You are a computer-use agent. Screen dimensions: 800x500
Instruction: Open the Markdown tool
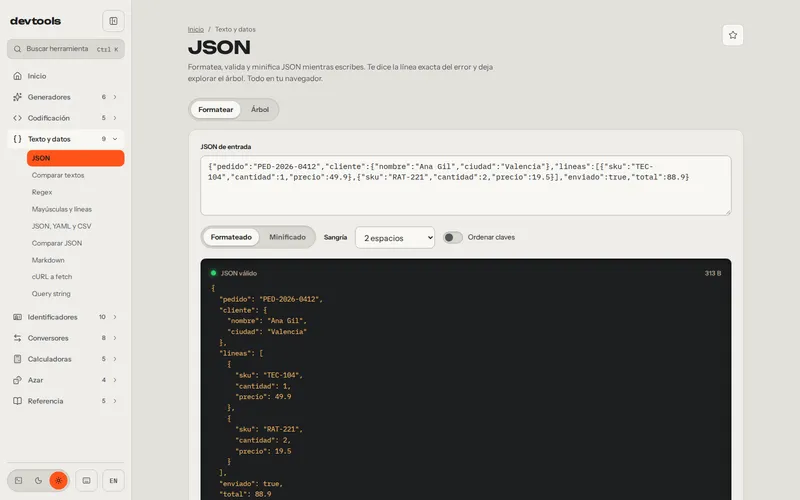76,260
